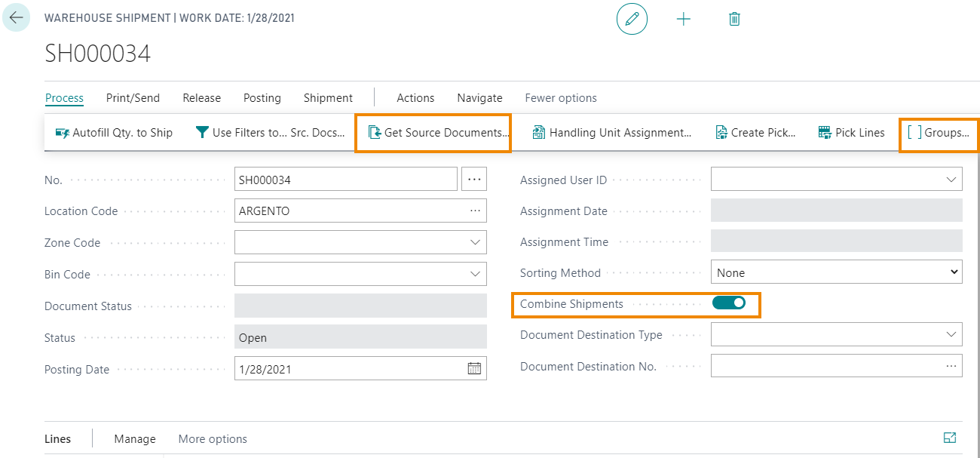Open the Shipment menu
This screenshot has height=458, width=980.
(328, 98)
